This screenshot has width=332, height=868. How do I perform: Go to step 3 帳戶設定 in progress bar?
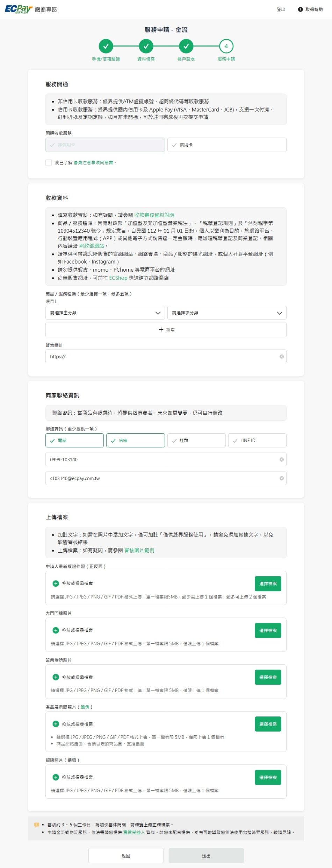tap(186, 46)
